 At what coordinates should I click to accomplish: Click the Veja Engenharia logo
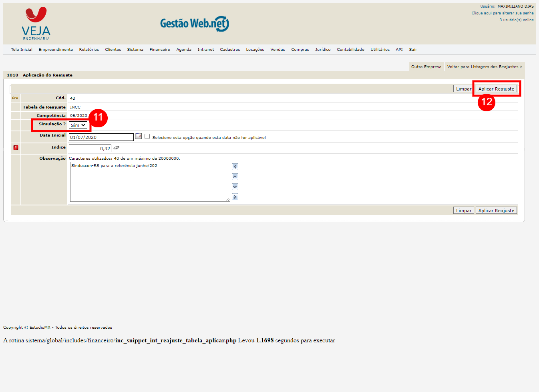(x=36, y=24)
